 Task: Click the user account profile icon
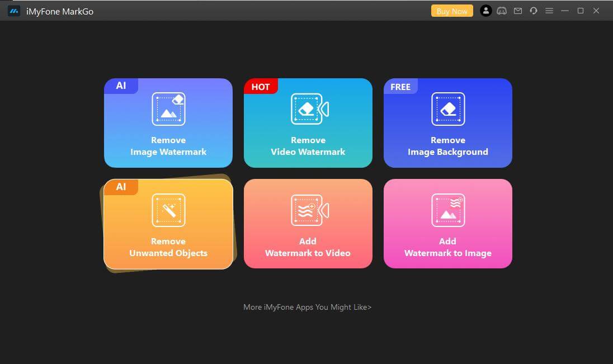486,11
